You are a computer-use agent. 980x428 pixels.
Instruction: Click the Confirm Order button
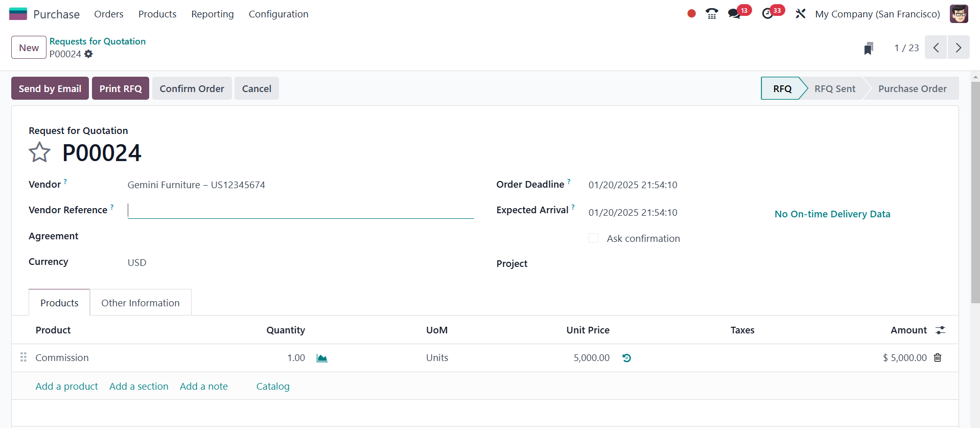tap(192, 88)
